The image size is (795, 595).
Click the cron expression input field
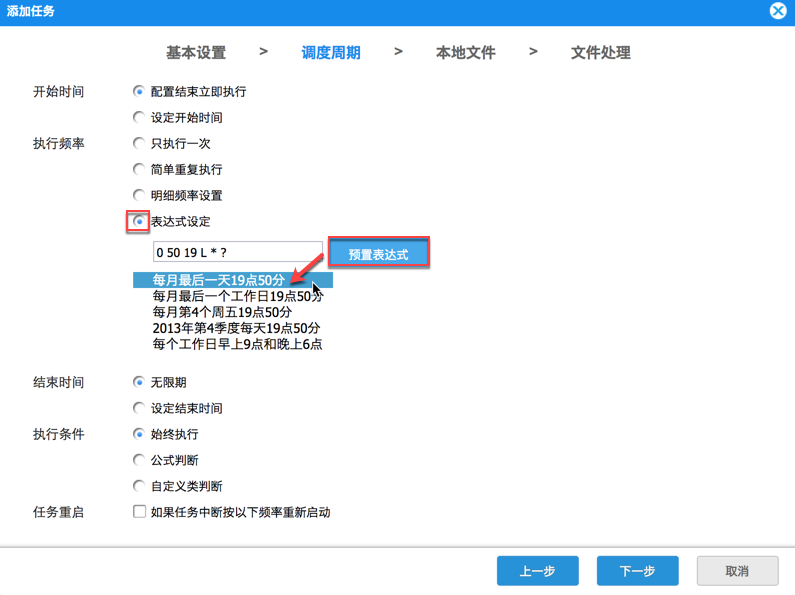[238, 252]
